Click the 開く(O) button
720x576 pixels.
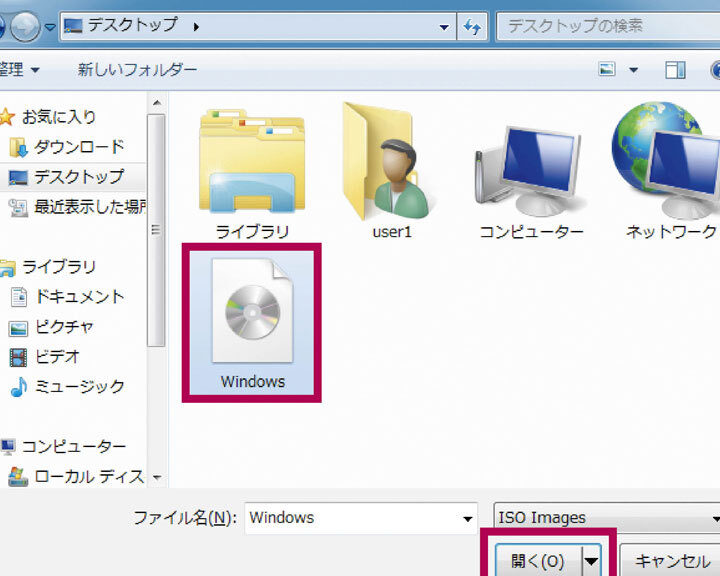(x=537, y=561)
